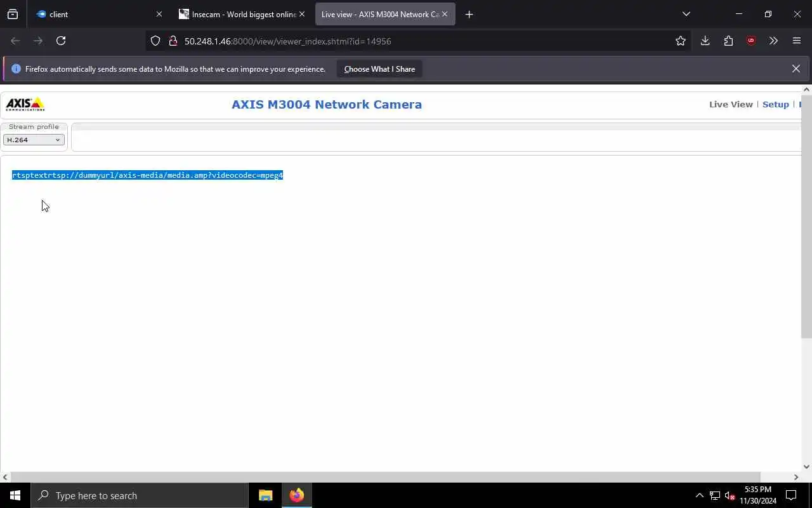This screenshot has height=508, width=812.
Task: Show hidden system tray icons
Action: click(699, 495)
